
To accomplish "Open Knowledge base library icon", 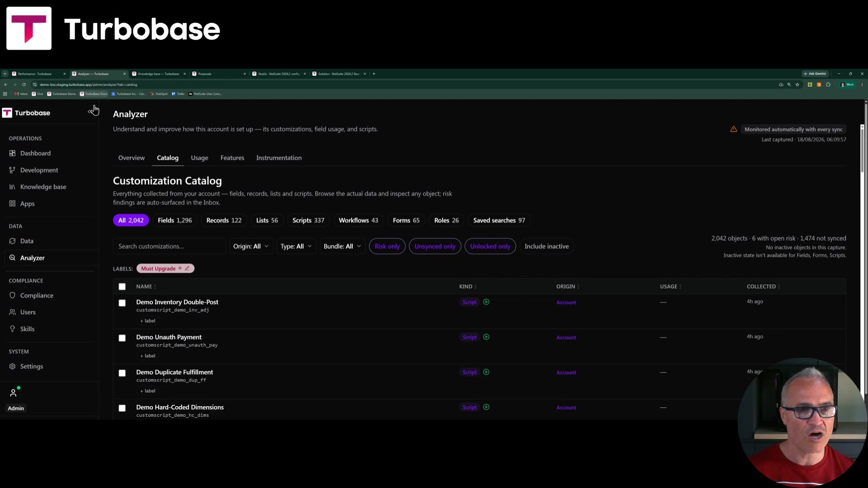I will point(12,187).
